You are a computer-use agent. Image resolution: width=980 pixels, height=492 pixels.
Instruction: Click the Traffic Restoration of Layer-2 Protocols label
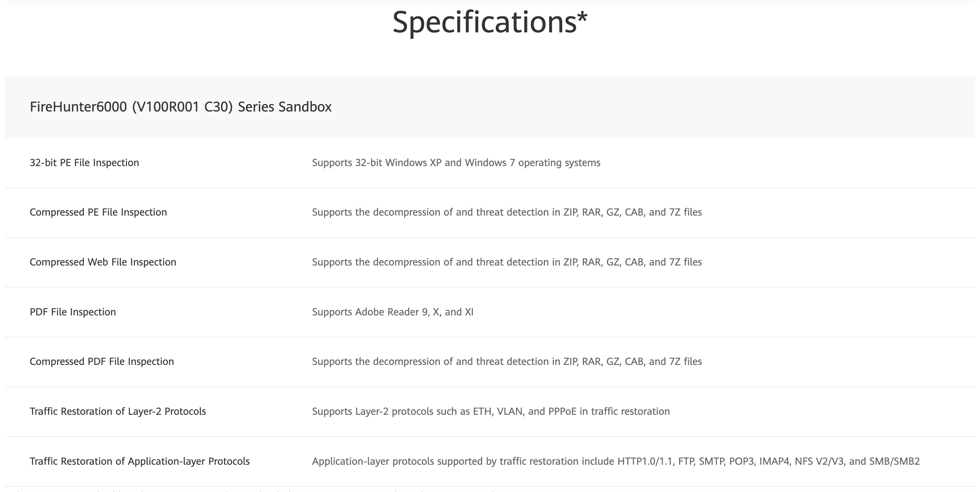(x=118, y=411)
